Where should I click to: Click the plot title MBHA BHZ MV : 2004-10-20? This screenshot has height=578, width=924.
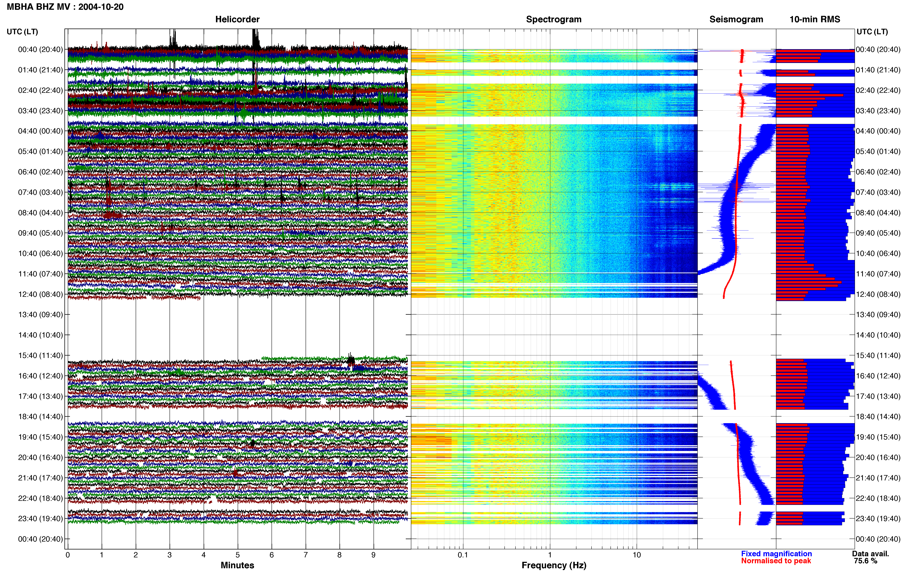click(65, 7)
